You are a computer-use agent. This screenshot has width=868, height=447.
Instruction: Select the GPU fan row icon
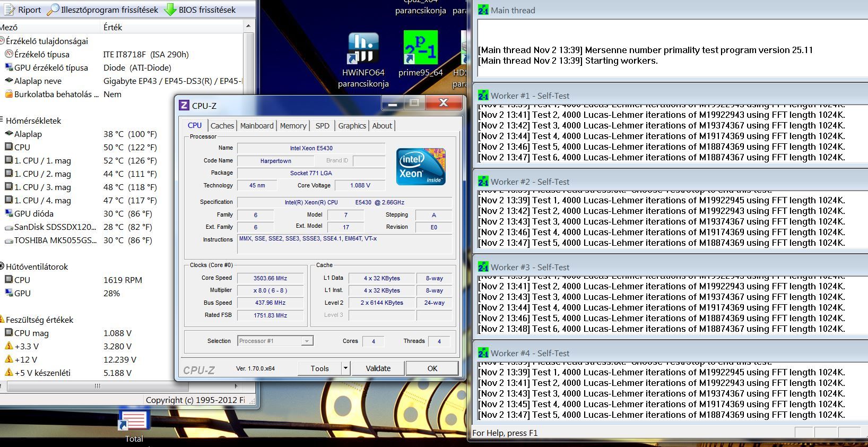tap(8, 293)
